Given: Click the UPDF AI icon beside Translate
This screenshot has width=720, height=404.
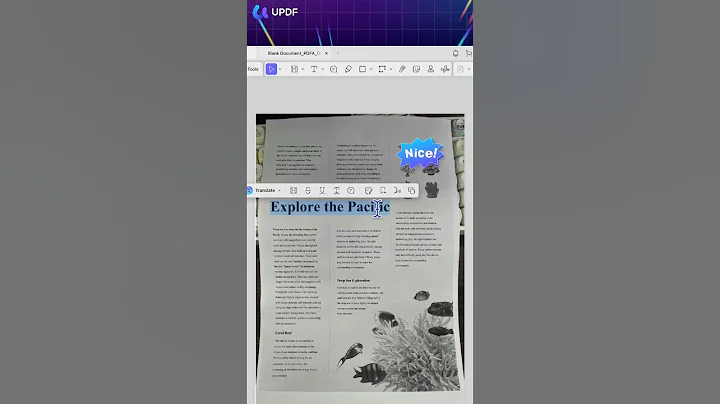Looking at the screenshot, I should 250,191.
